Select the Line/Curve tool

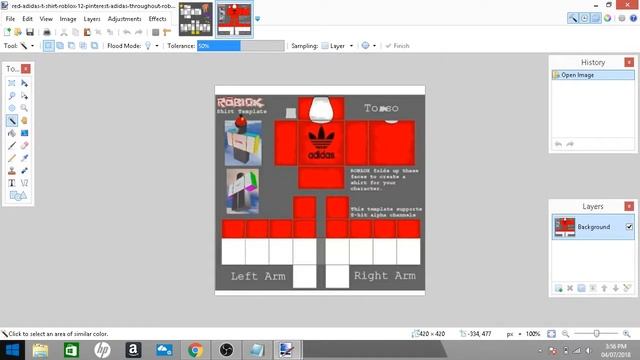pos(24,183)
